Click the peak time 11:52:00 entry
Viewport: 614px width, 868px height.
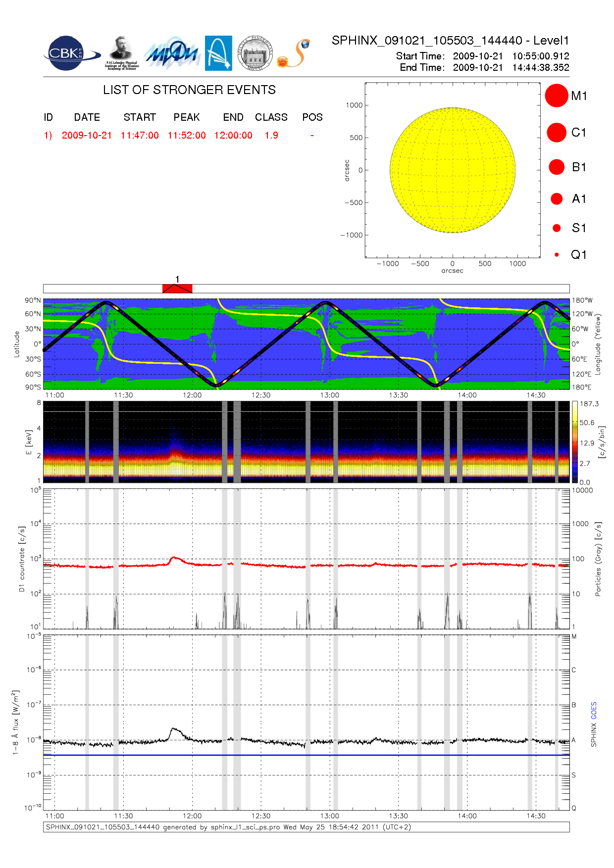coord(187,136)
